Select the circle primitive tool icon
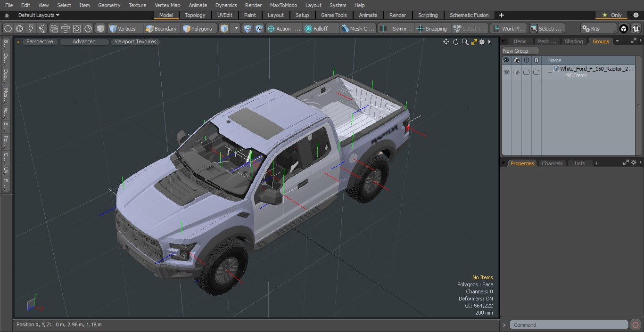 [x=8, y=29]
